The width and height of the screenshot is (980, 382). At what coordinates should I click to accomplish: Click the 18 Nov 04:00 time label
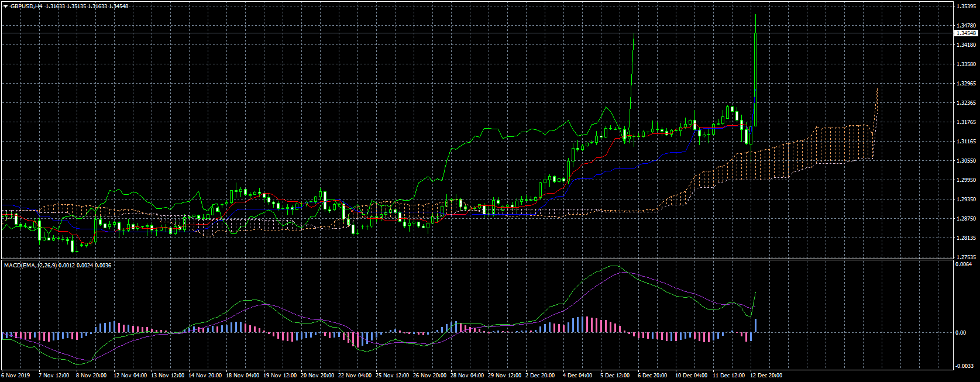[x=242, y=376]
